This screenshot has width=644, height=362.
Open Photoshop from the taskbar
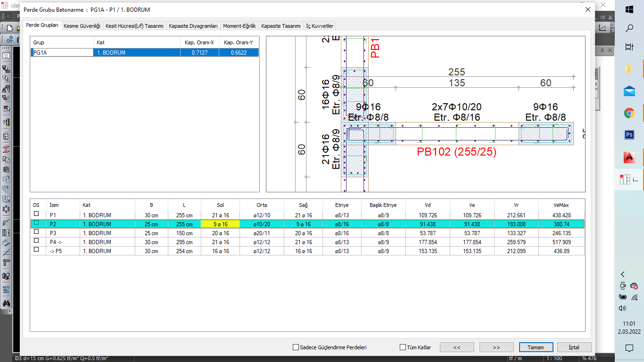click(x=629, y=135)
